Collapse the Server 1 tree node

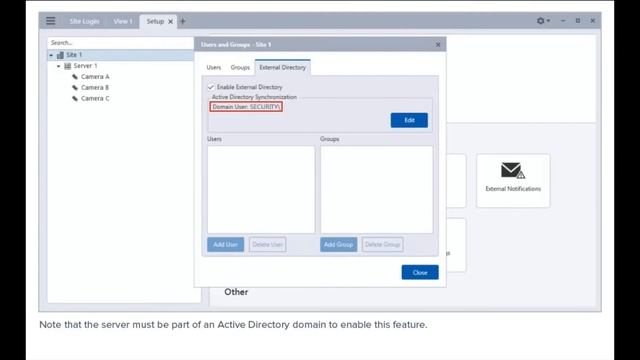click(x=59, y=66)
